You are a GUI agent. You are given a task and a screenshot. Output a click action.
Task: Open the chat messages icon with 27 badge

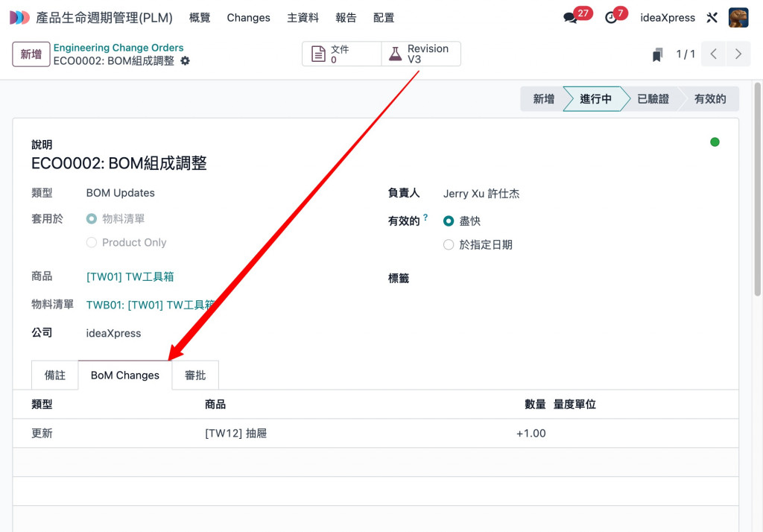(570, 18)
